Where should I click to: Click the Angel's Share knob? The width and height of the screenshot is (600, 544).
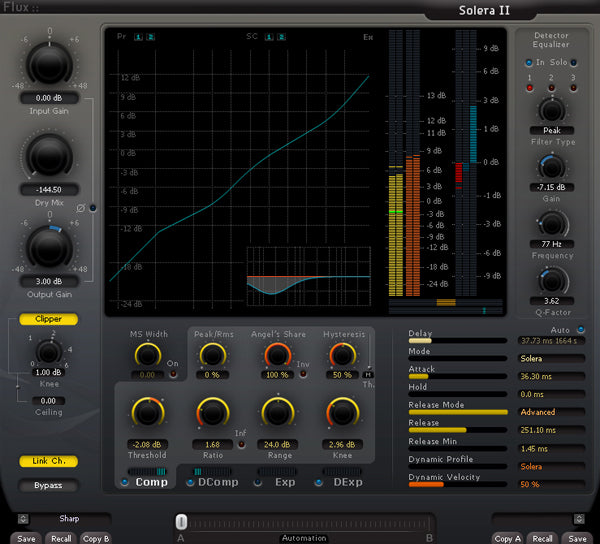pyautogui.click(x=277, y=354)
